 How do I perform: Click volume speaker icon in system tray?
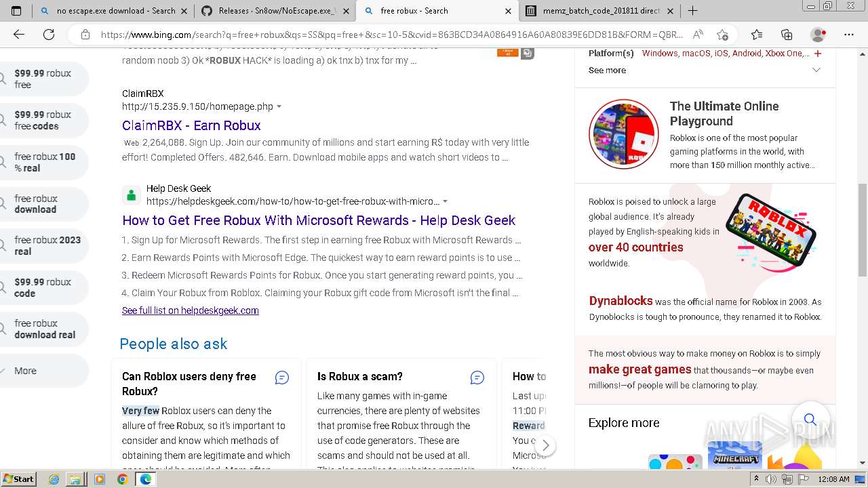point(771,479)
